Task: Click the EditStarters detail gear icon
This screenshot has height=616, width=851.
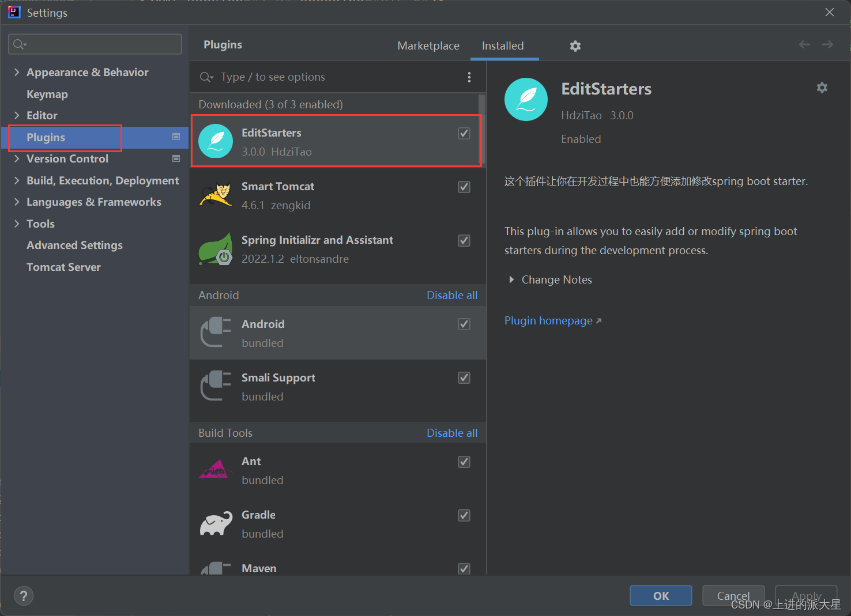Action: pyautogui.click(x=822, y=88)
